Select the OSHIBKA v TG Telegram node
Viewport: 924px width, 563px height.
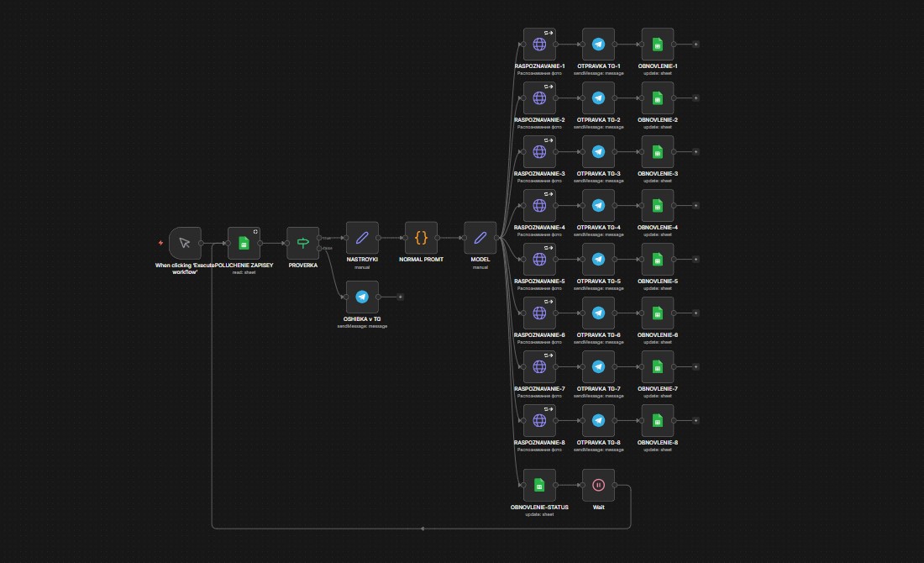point(362,297)
